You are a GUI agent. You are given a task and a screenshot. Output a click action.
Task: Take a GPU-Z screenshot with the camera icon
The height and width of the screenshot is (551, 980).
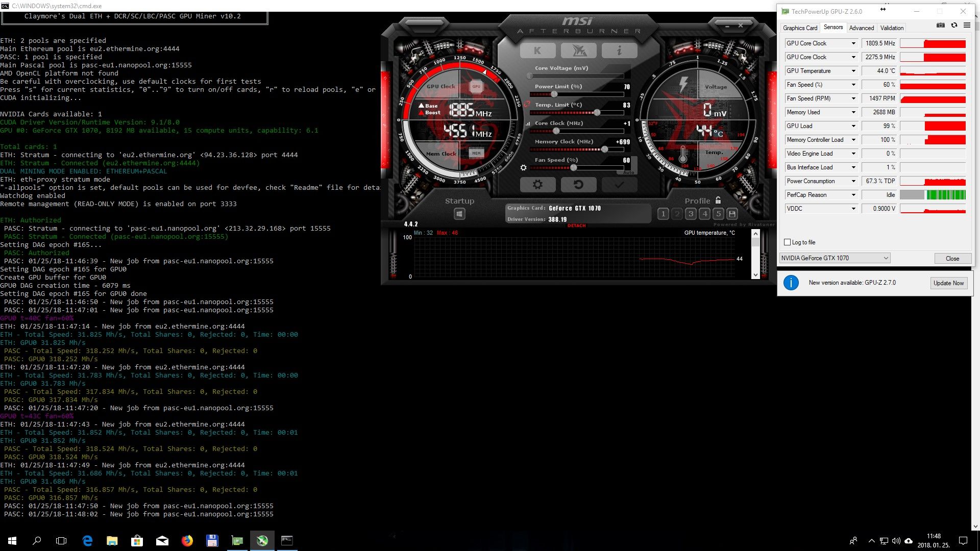[941, 25]
